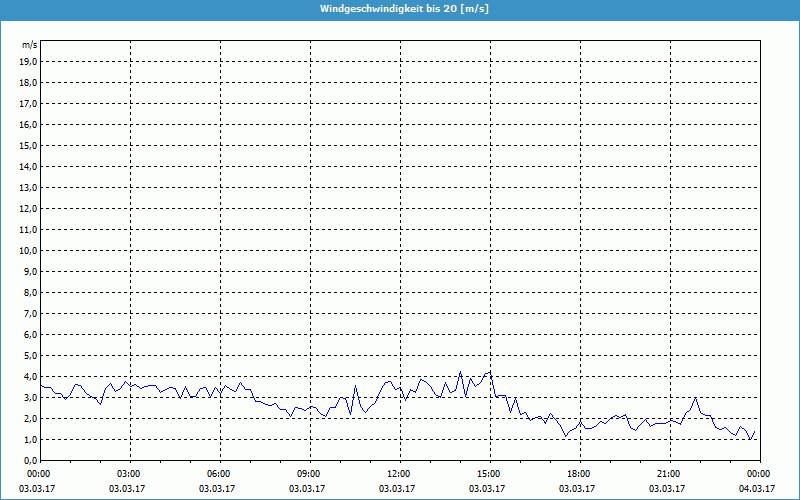Select the 09:00 time axis label
Viewport: 800px width, 500px height.
[x=309, y=474]
